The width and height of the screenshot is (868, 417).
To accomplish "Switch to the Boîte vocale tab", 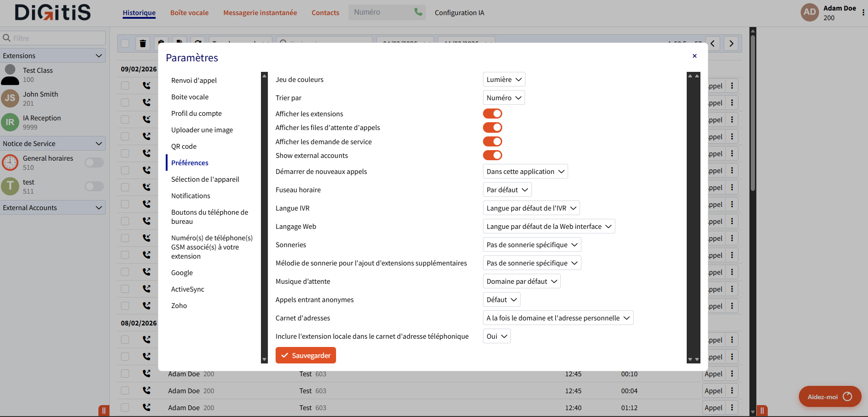I will 189,13.
